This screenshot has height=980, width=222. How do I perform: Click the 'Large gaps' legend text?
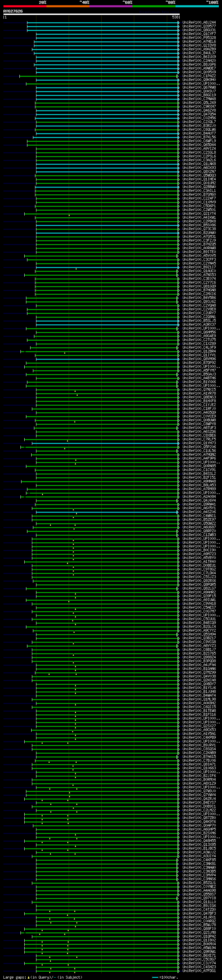[15, 977]
